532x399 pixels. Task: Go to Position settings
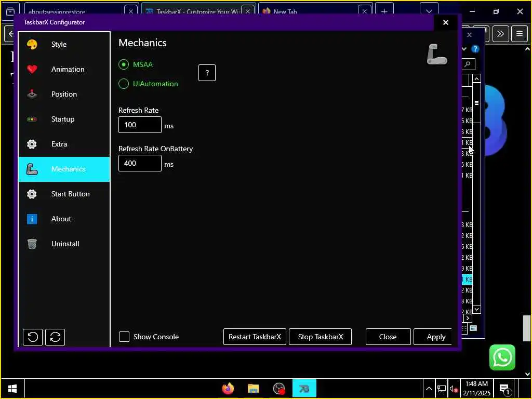[x=64, y=95]
